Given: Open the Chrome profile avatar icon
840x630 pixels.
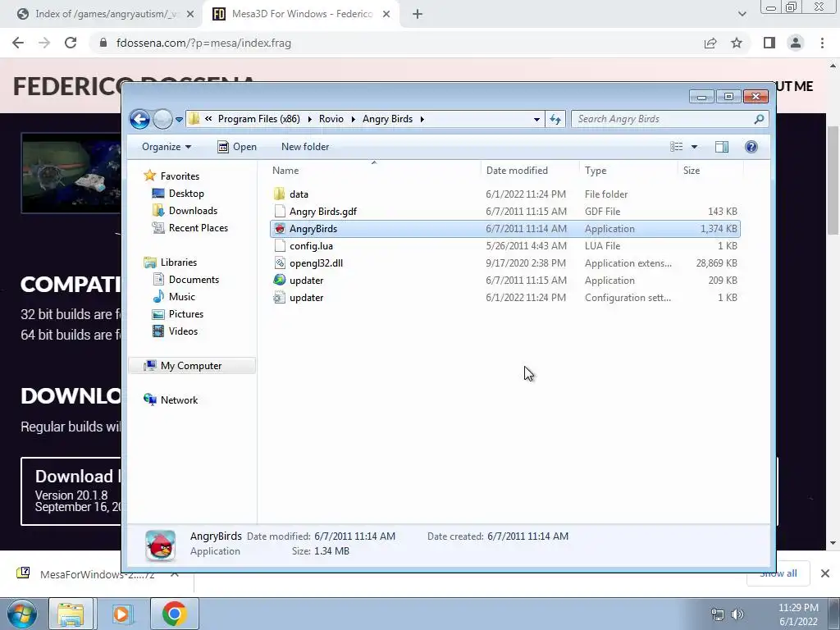Looking at the screenshot, I should click(x=796, y=43).
